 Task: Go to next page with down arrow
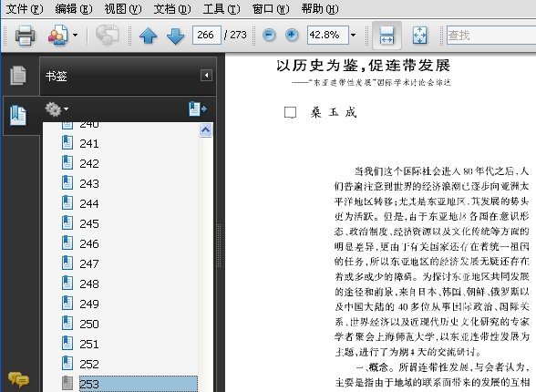pyautogui.click(x=175, y=36)
